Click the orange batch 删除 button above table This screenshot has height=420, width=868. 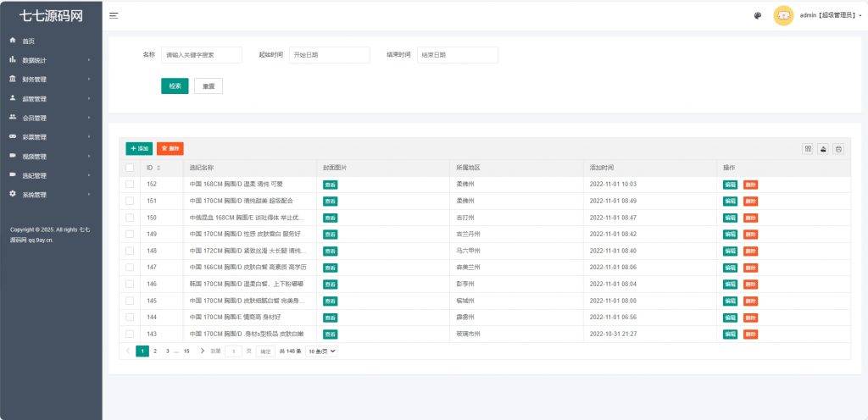[x=170, y=149]
